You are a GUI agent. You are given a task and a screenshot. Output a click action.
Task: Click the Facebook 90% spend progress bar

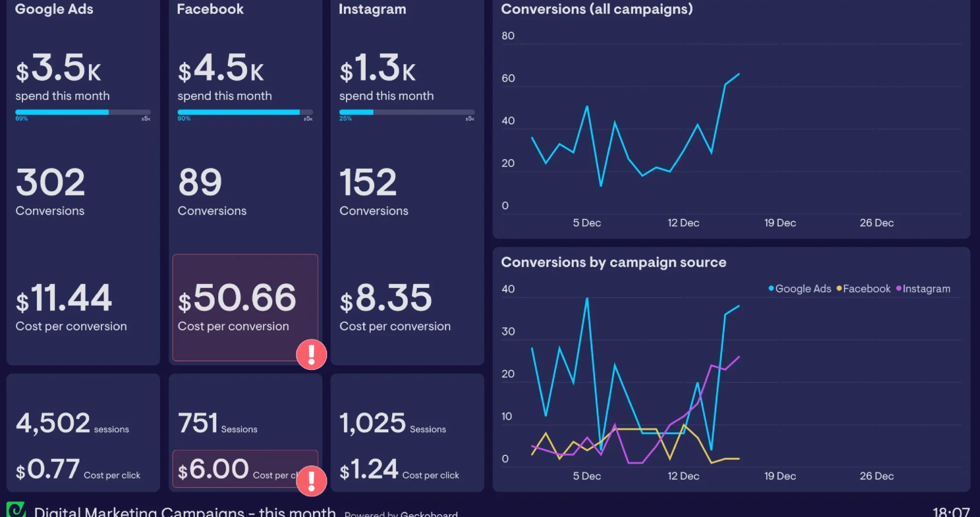245,112
